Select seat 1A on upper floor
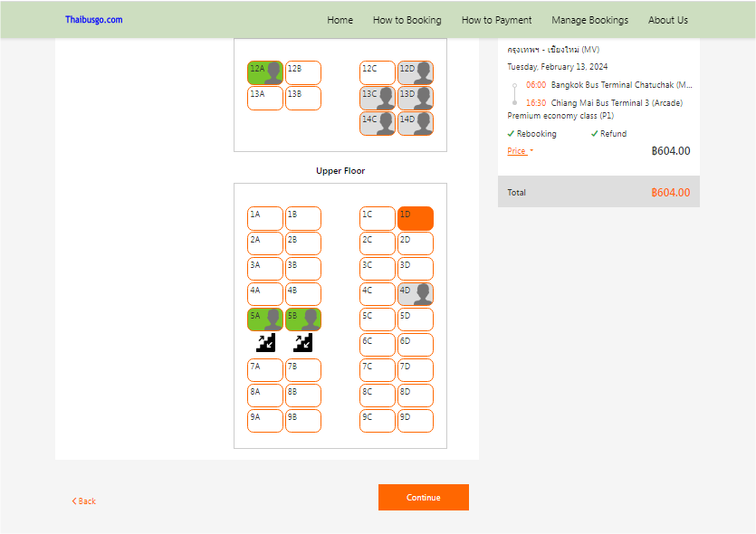Screen dimensions: 756x534 pyautogui.click(x=265, y=218)
